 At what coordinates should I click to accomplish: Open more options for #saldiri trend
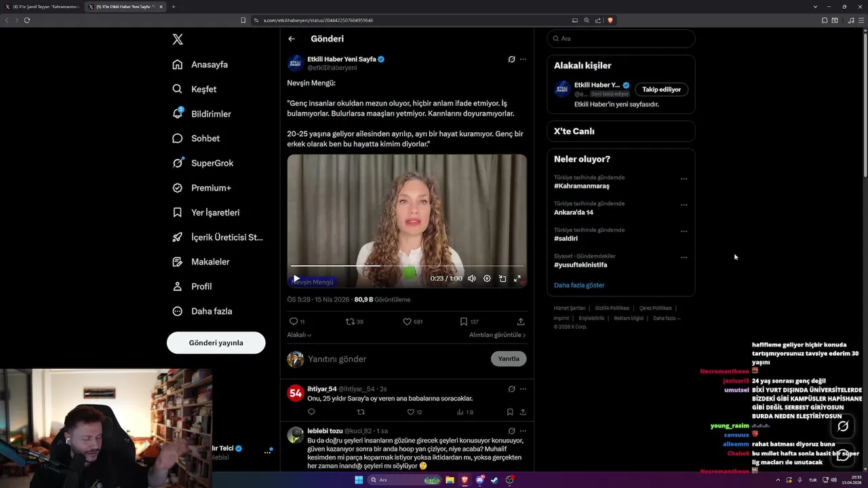[x=684, y=231]
